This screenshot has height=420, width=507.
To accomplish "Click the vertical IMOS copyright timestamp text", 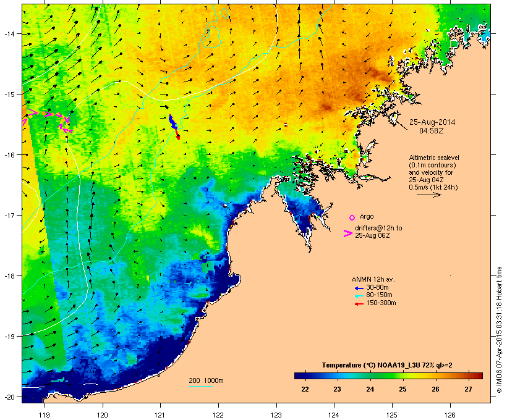I will (499, 330).
